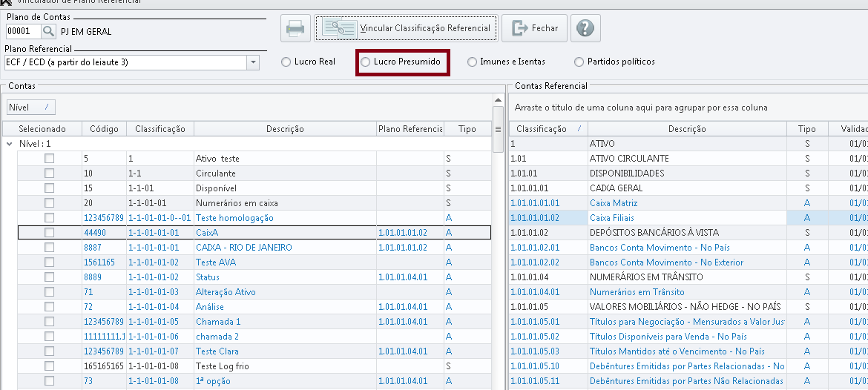Screen dimensions: 868x390
Task: Check the box for CAIXA - RIO DE JANEIRO row
Action: pyautogui.click(x=49, y=248)
